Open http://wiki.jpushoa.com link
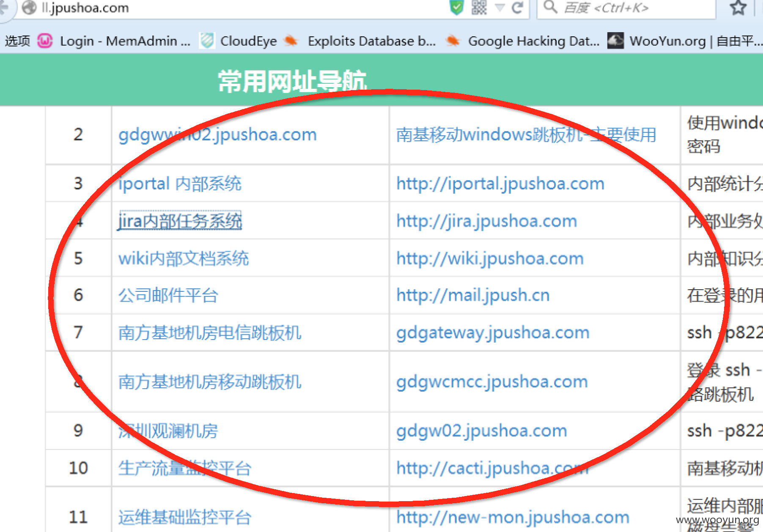This screenshot has width=763, height=532. tap(490, 258)
